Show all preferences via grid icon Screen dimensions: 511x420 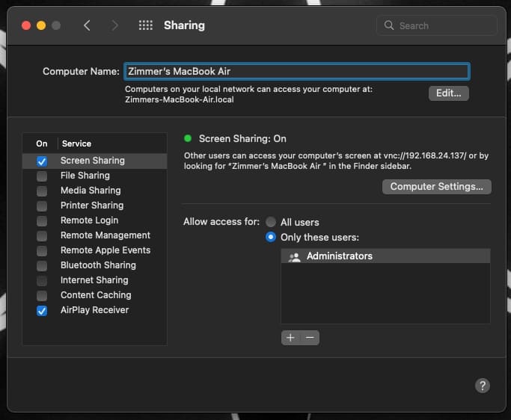click(x=145, y=25)
